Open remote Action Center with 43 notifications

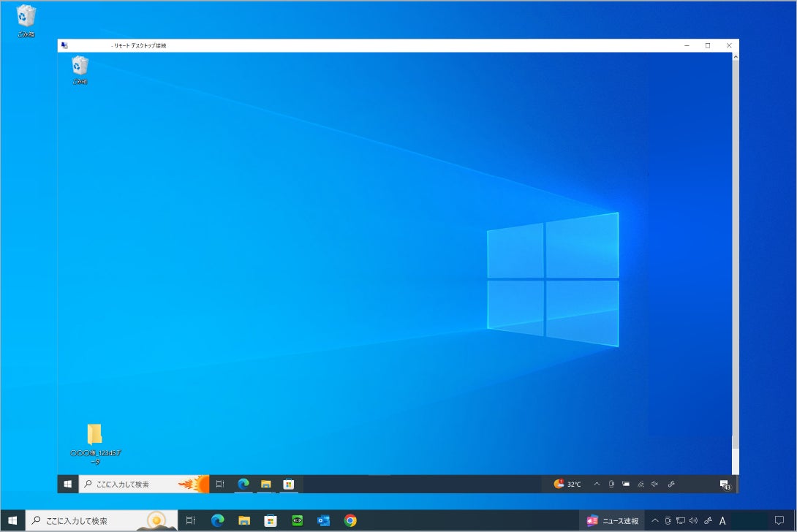pyautogui.click(x=725, y=484)
